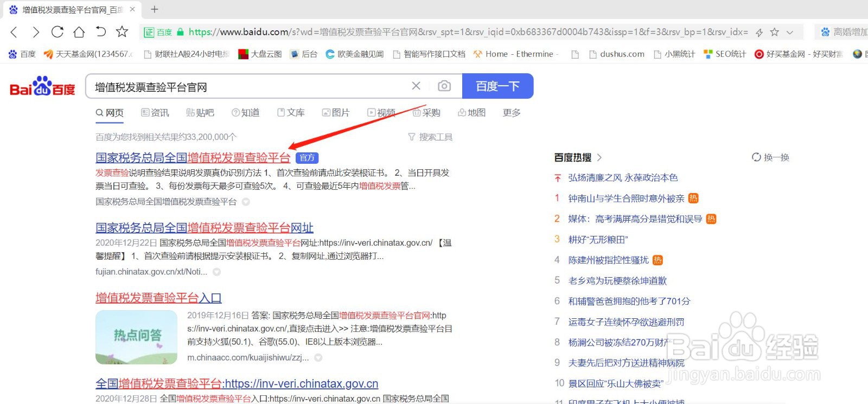The height and width of the screenshot is (404, 868).
Task: Click the Baidu logo
Action: click(x=42, y=86)
